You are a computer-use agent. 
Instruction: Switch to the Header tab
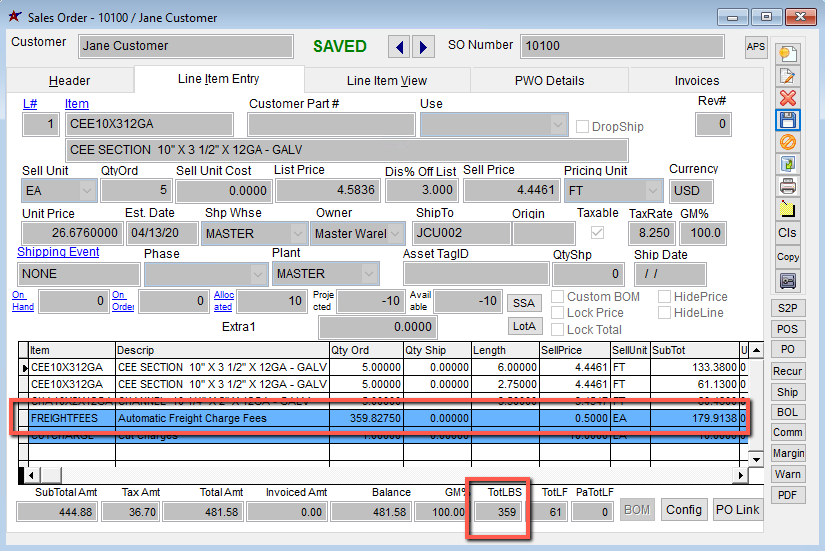69,81
